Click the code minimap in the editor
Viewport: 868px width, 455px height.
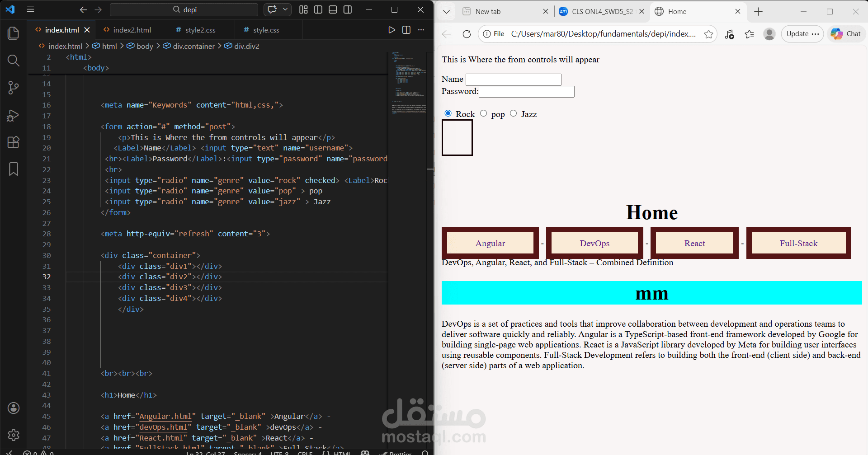(409, 84)
